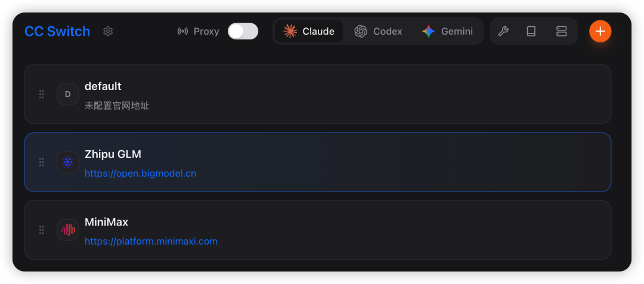The image size is (644, 284).
Task: Open the book icon panel
Action: (x=531, y=32)
